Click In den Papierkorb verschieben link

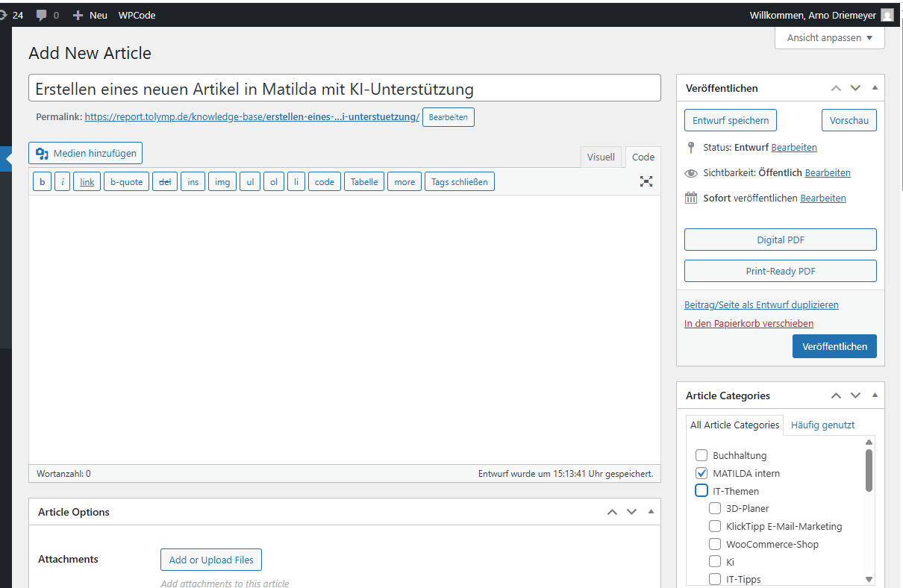(749, 323)
